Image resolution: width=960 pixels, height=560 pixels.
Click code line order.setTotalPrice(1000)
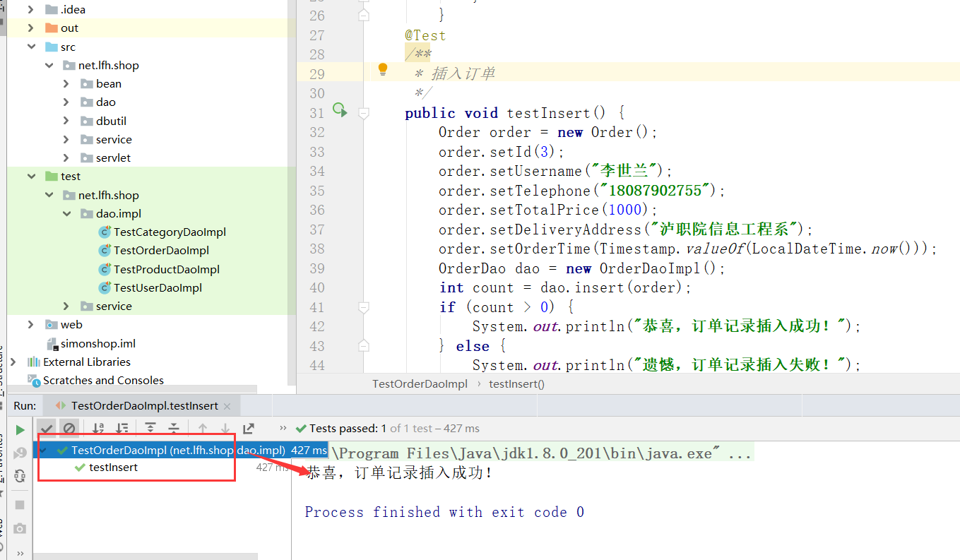point(548,210)
